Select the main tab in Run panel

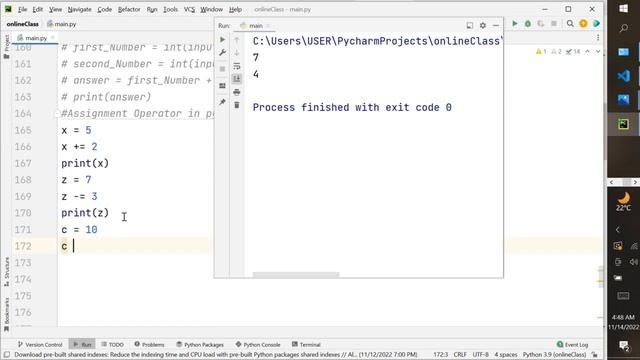click(255, 25)
